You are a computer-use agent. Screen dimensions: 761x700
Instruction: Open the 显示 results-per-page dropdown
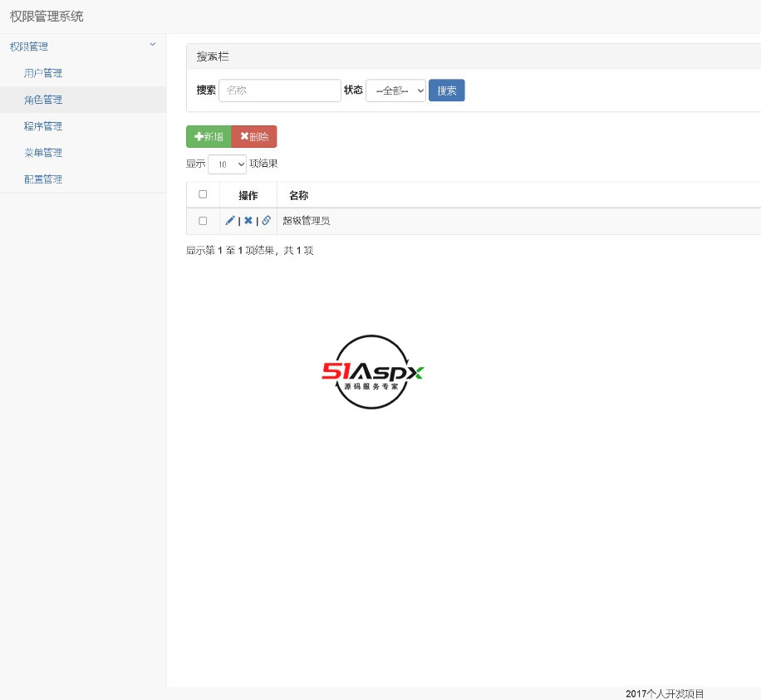[227, 164]
